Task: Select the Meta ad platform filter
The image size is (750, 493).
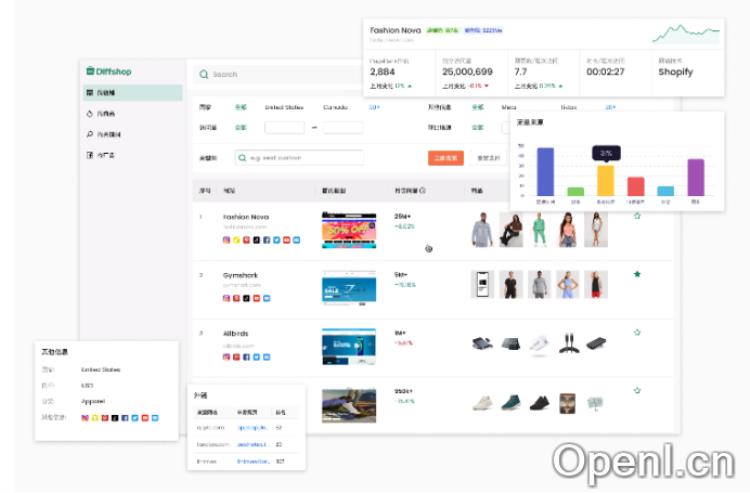Action: [x=508, y=107]
